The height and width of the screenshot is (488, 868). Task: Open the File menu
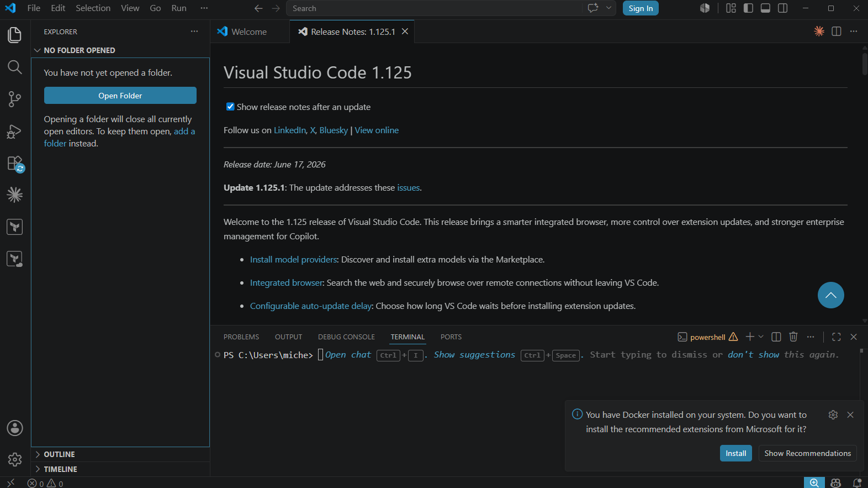(34, 8)
